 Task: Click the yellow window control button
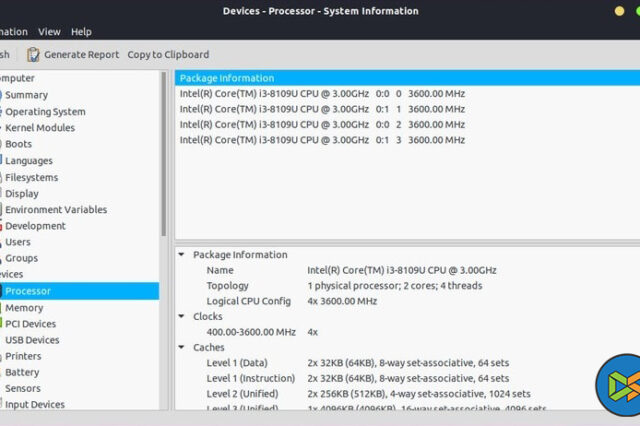click(x=621, y=11)
